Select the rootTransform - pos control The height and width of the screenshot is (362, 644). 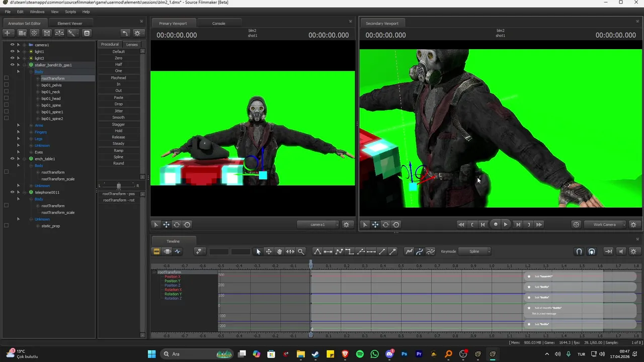[x=119, y=194]
